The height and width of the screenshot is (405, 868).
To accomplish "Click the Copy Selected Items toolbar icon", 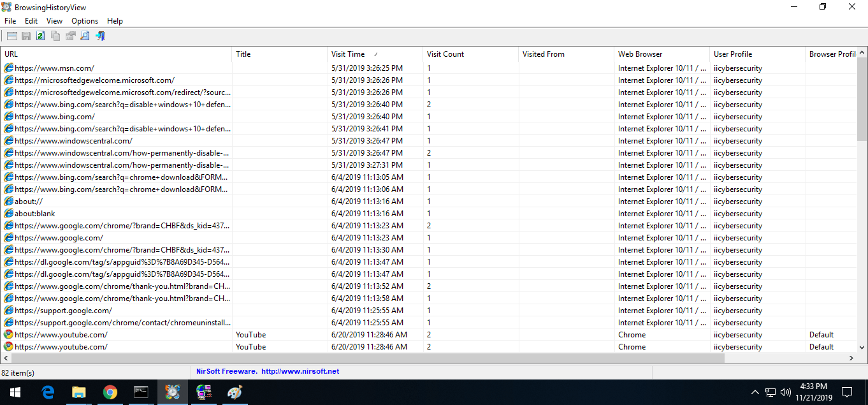I will [55, 36].
